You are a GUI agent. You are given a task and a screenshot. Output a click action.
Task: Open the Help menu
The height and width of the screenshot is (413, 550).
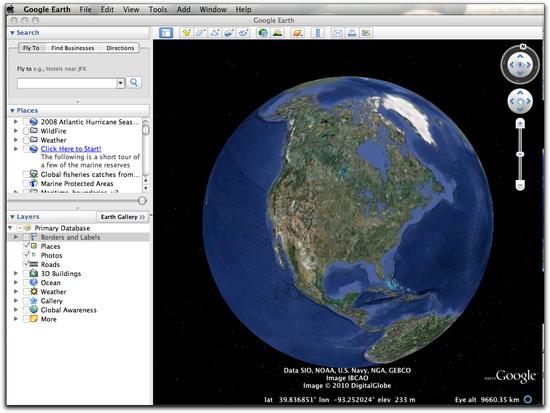coord(243,9)
